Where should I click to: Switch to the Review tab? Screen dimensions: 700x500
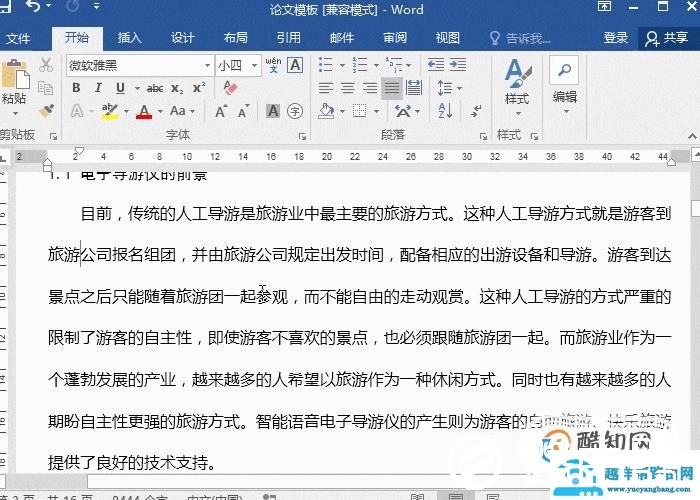395,38
